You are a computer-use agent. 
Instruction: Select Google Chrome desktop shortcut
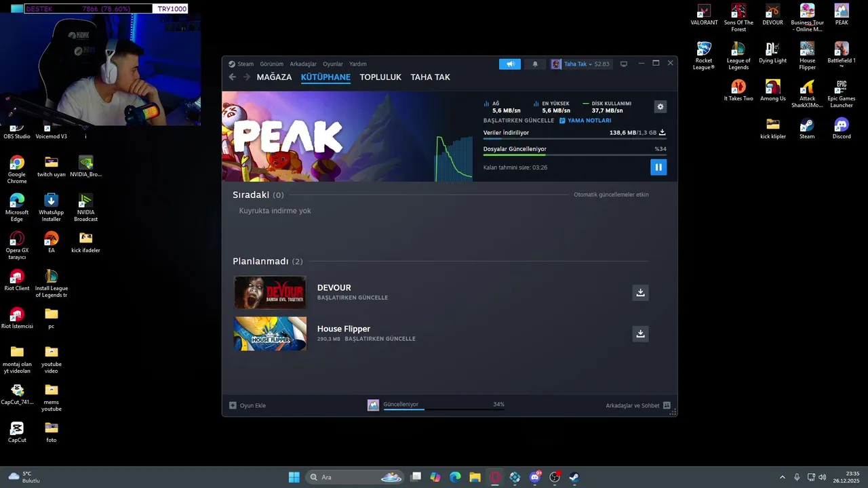coord(17,169)
